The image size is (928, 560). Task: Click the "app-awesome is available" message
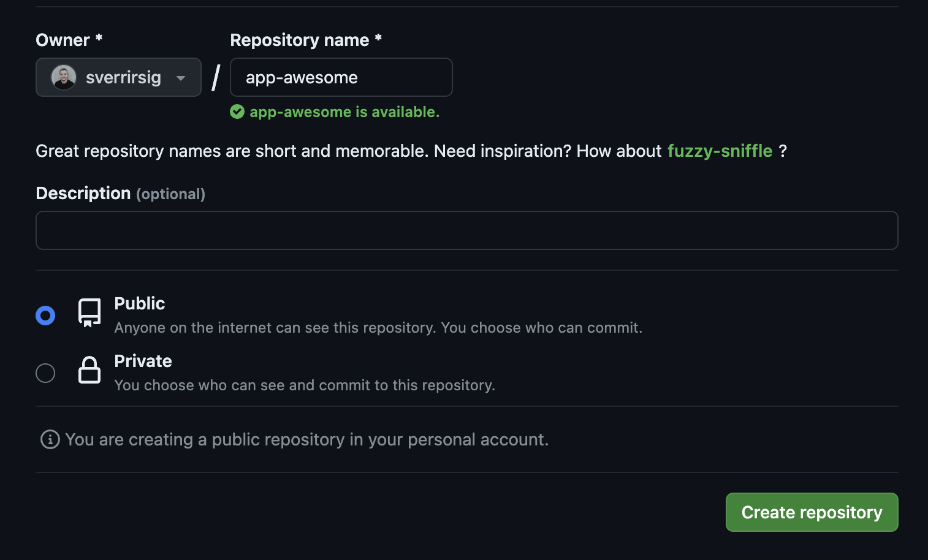coord(344,112)
